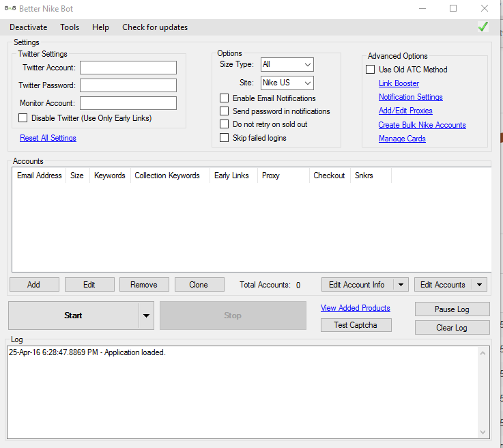The height and width of the screenshot is (448, 503).
Task: Click the Pause Log button
Action: (452, 309)
